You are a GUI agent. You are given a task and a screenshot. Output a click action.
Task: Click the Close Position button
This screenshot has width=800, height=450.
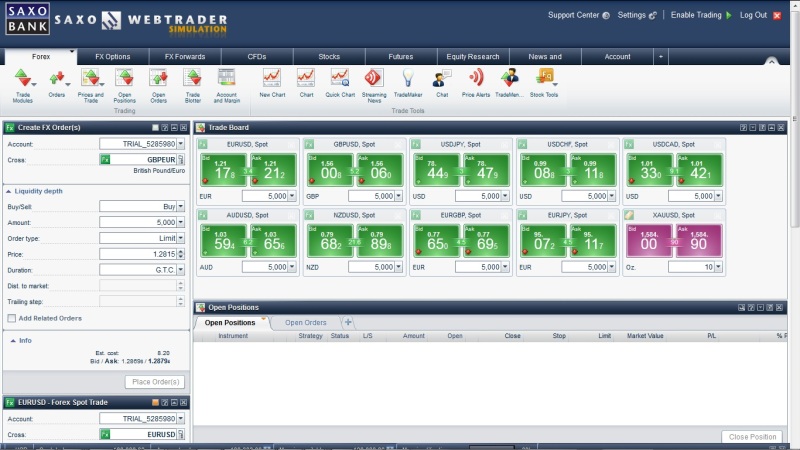coord(753,437)
